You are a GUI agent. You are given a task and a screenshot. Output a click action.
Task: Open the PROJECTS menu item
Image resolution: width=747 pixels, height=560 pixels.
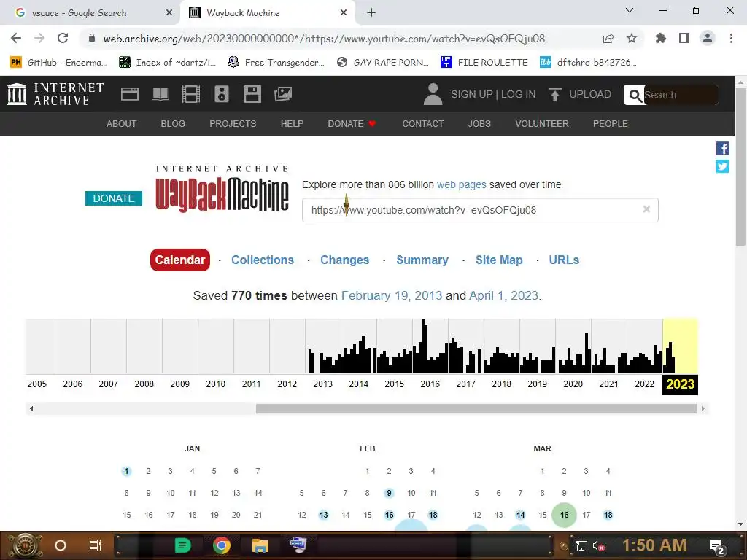point(233,124)
